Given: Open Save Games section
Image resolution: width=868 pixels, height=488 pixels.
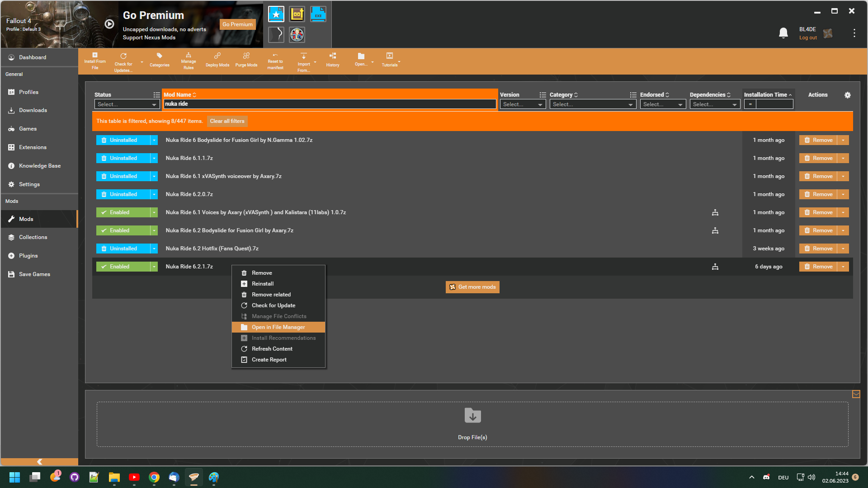Looking at the screenshot, I should tap(39, 274).
